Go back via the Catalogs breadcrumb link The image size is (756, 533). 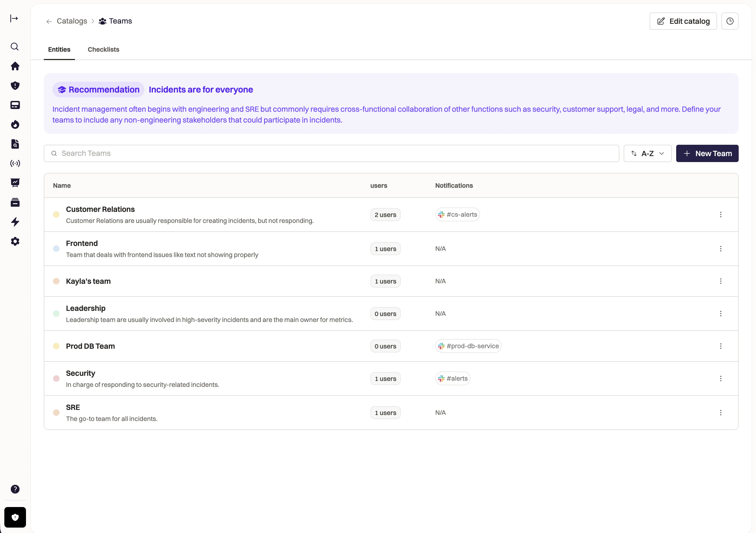[72, 21]
